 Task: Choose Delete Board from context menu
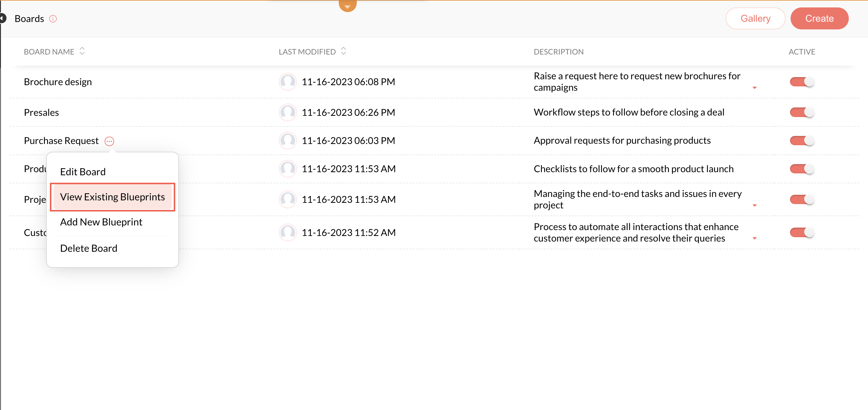tap(89, 248)
